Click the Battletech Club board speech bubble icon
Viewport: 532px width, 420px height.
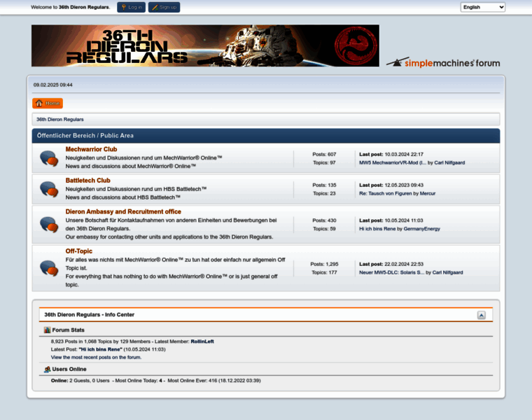click(49, 189)
